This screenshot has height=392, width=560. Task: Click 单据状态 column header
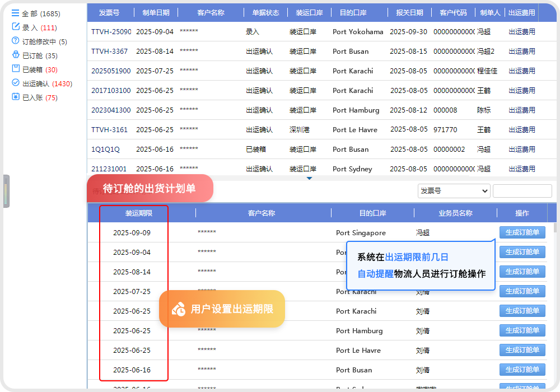pyautogui.click(x=265, y=13)
